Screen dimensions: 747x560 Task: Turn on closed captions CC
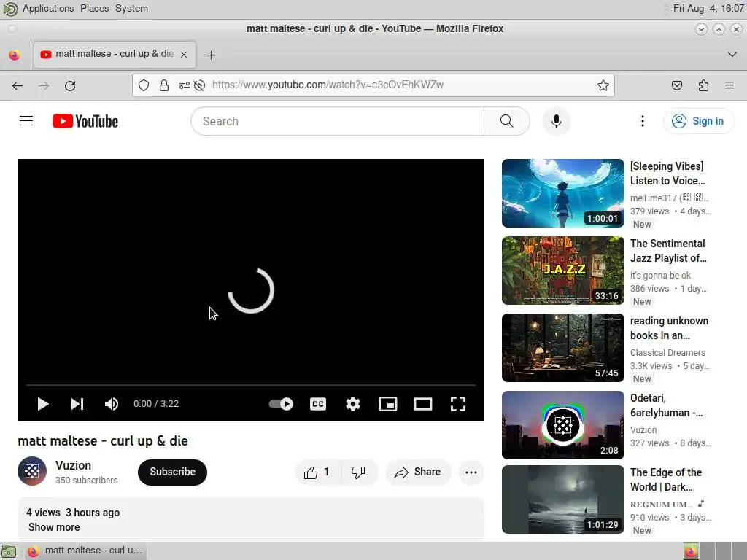pos(318,404)
